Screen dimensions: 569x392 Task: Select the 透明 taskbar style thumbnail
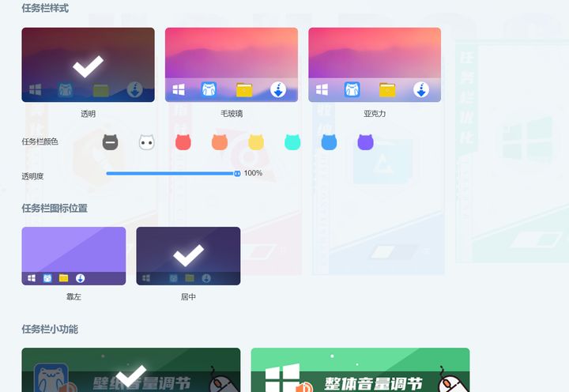coord(88,65)
